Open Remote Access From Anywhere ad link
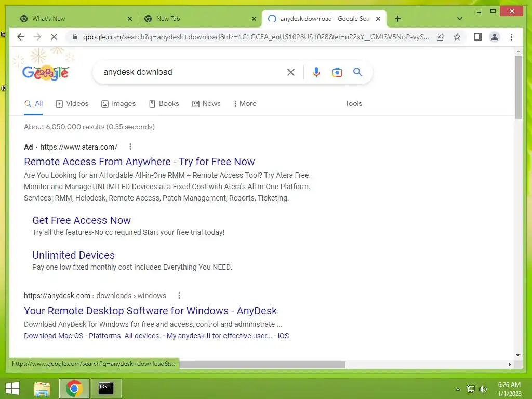This screenshot has height=399, width=532. [139, 162]
